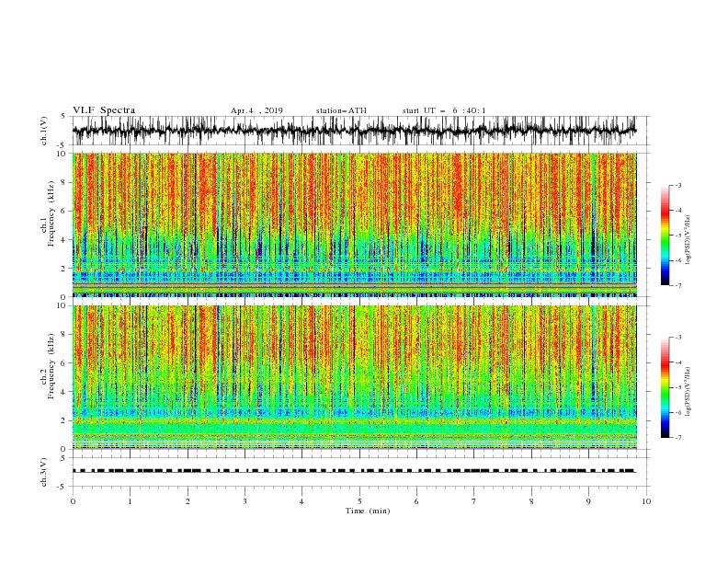The image size is (728, 563).
Task: Select the "start UT = 6 :40: 1" text
Action: [x=444, y=110]
